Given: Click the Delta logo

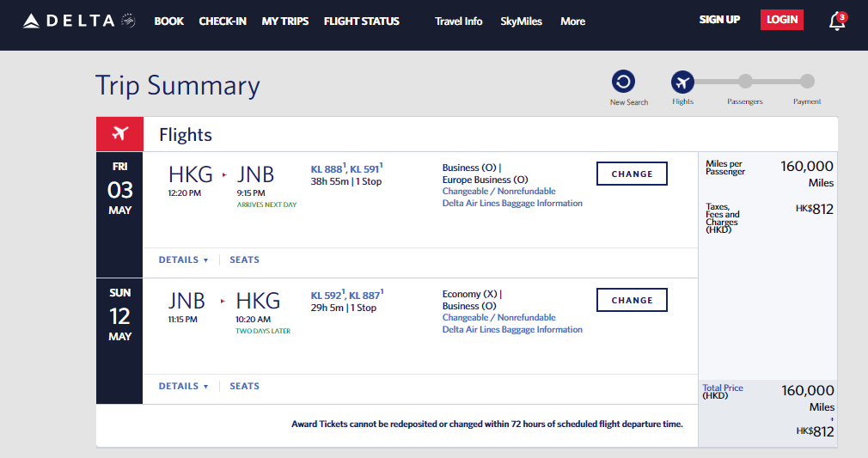Looking at the screenshot, I should (78, 21).
